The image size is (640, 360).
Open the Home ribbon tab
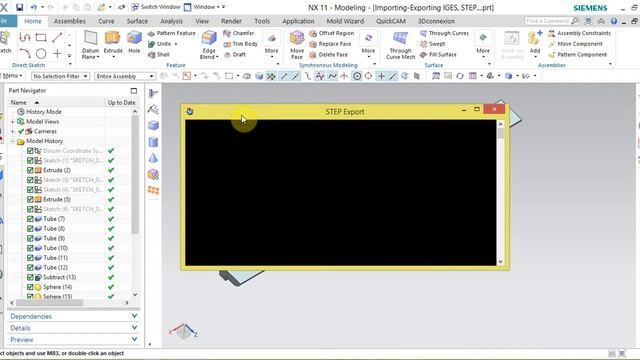[x=33, y=21]
